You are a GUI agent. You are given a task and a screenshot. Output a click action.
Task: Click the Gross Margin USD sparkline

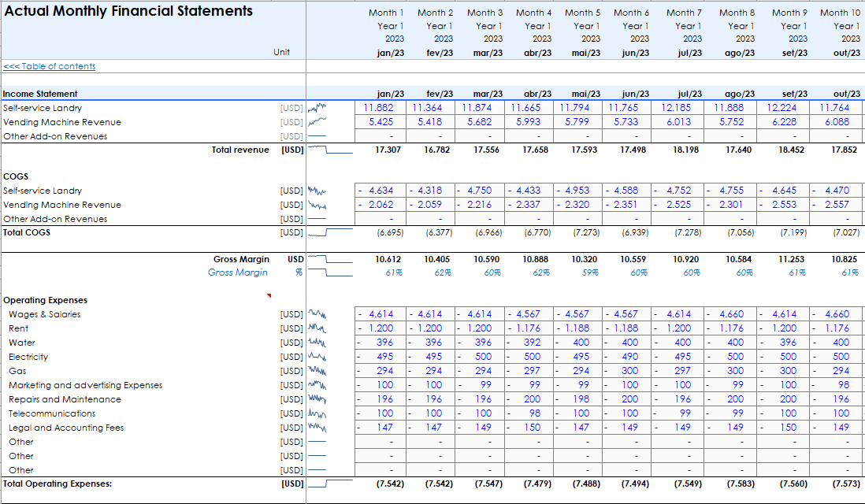[x=329, y=258]
